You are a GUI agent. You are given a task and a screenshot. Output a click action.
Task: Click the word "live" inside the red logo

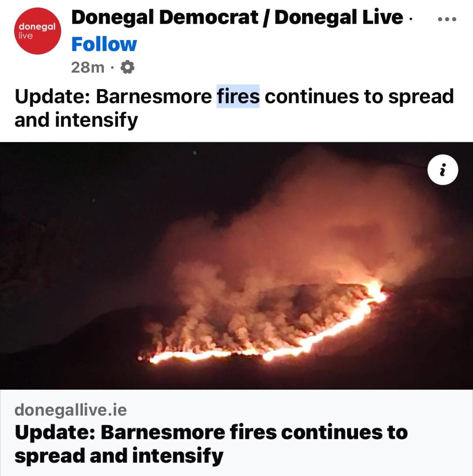(x=26, y=36)
